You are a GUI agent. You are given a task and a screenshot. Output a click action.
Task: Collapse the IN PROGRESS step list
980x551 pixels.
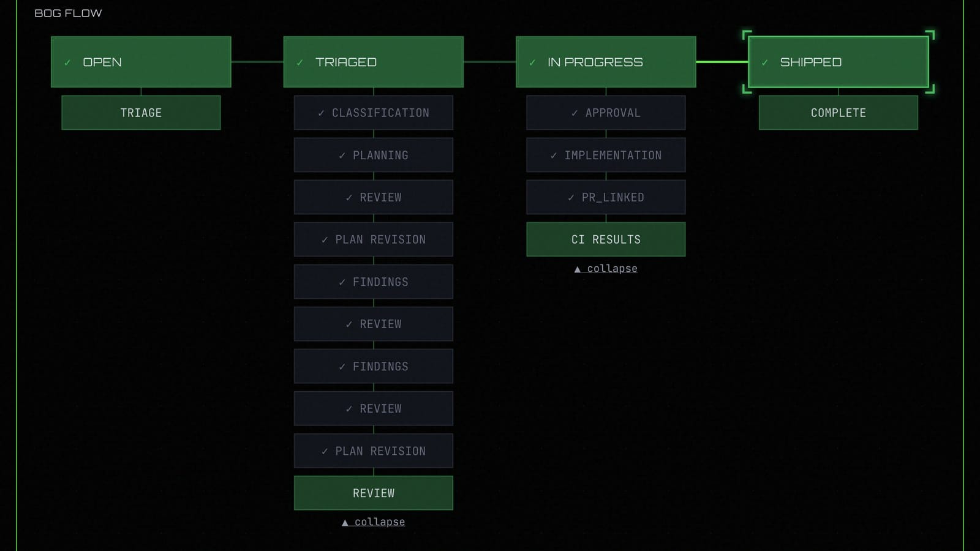click(x=606, y=268)
